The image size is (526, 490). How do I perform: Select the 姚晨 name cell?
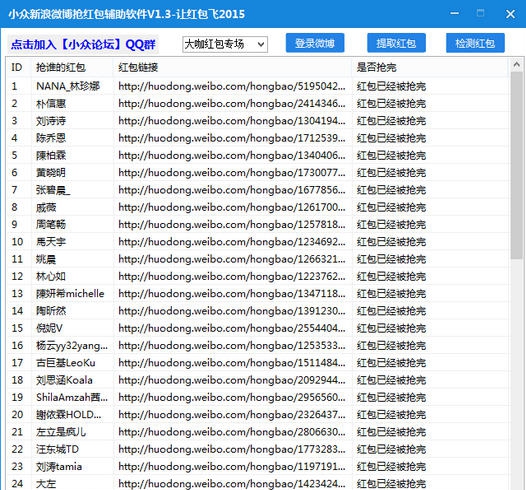pos(46,259)
